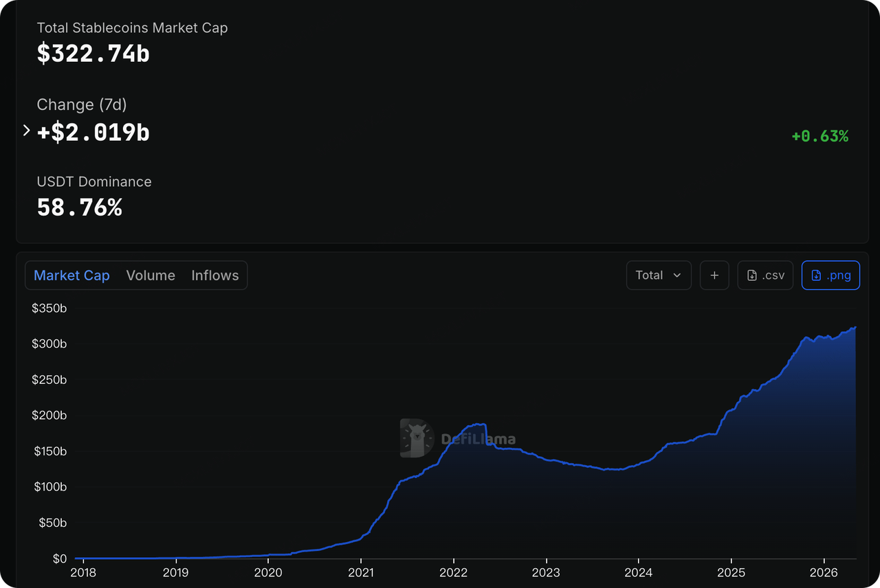The width and height of the screenshot is (880, 588).
Task: Click the 2022 x-axis label
Action: [453, 572]
